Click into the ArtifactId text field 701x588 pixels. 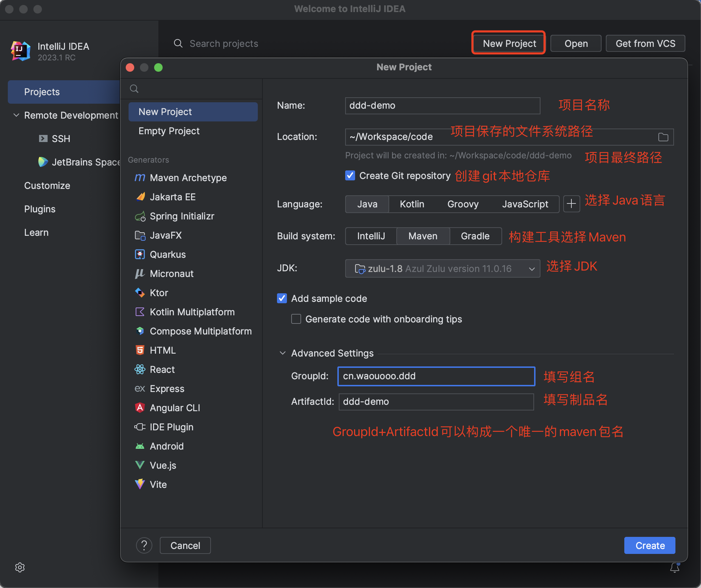click(x=436, y=402)
